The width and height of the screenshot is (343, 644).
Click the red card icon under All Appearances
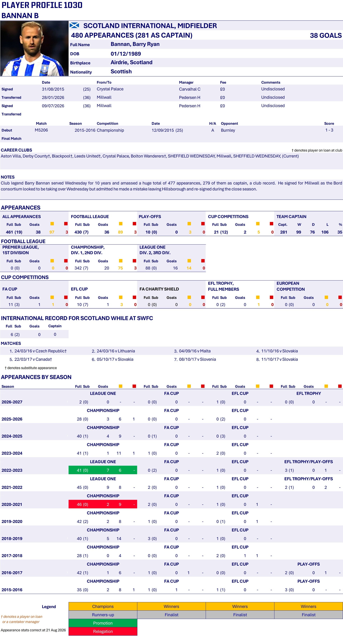click(66, 224)
